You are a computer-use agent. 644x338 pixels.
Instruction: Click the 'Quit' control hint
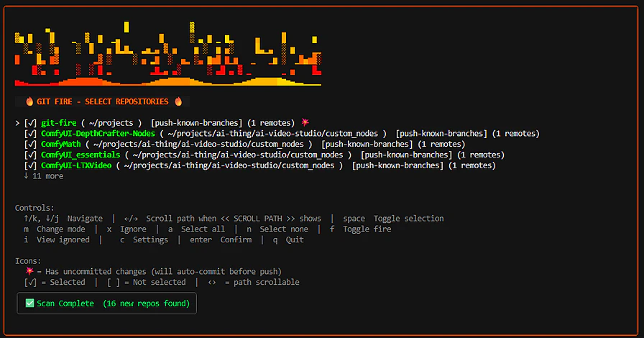(x=295, y=240)
